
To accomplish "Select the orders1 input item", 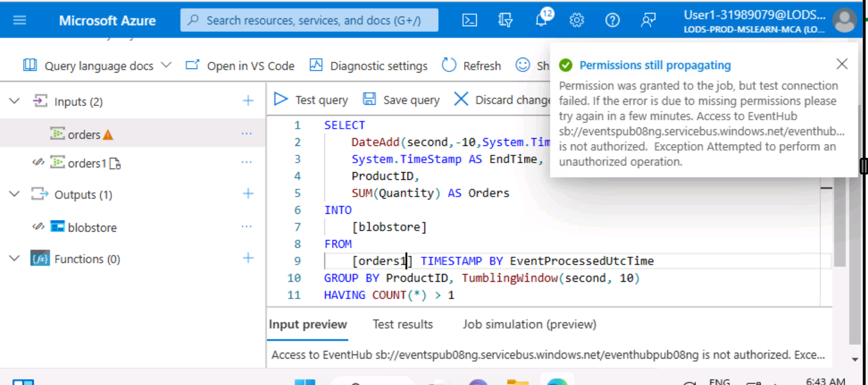I will coord(87,163).
